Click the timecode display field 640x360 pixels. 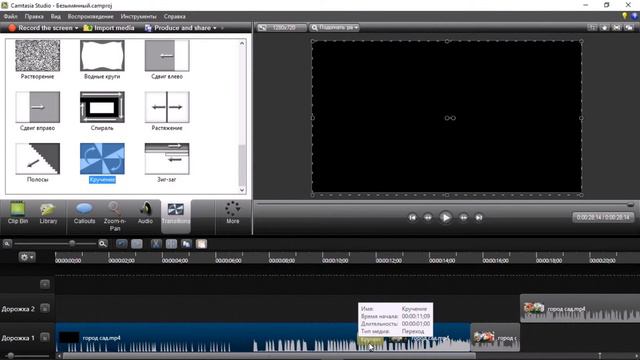603,218
